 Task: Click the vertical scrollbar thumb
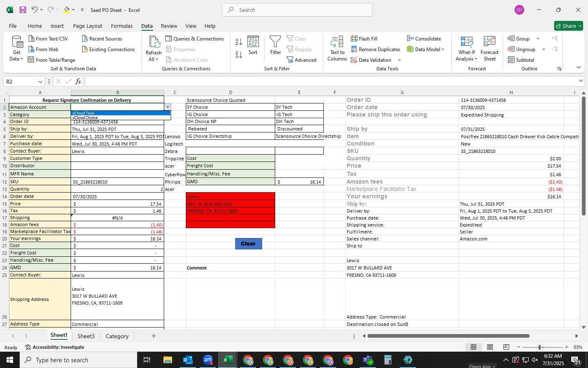point(584,155)
